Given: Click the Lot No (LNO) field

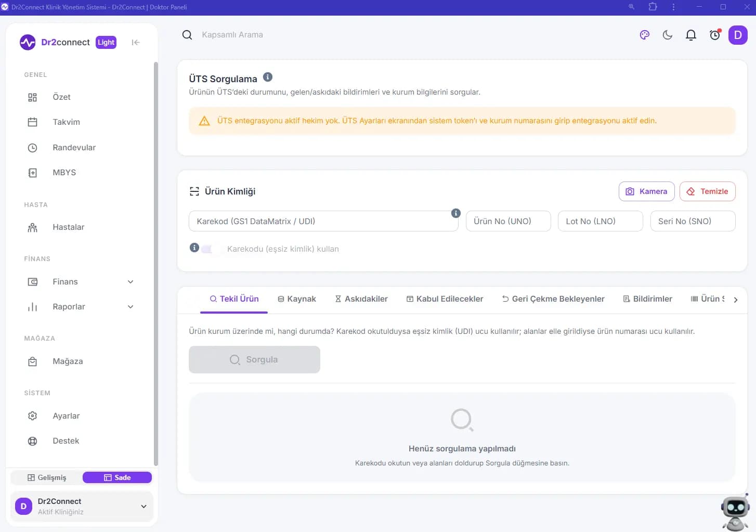Looking at the screenshot, I should [x=601, y=221].
